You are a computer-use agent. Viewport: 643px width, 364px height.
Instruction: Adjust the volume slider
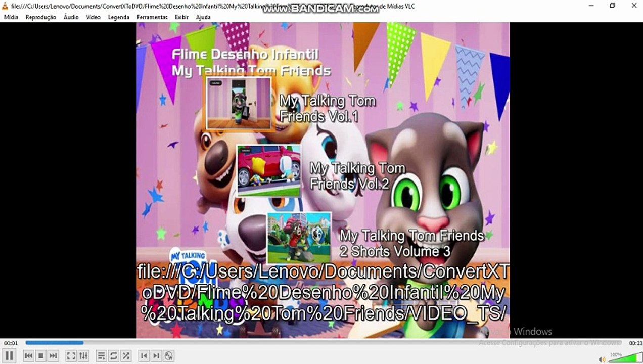pos(624,358)
